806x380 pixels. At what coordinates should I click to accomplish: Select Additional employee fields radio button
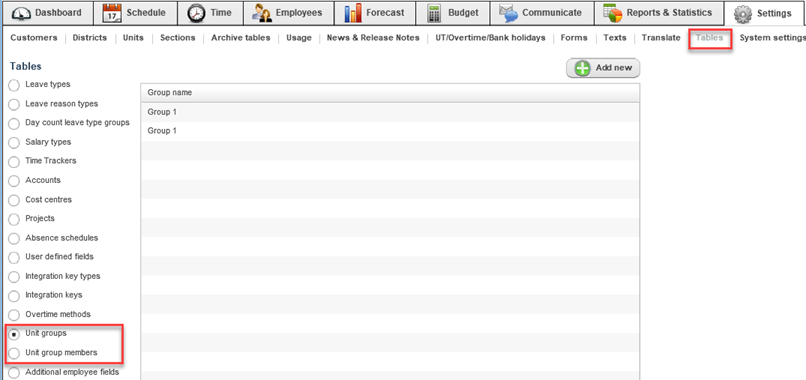[x=14, y=372]
